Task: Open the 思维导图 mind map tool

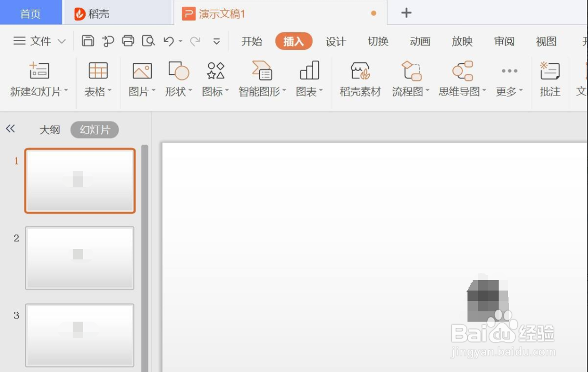Action: click(459, 79)
